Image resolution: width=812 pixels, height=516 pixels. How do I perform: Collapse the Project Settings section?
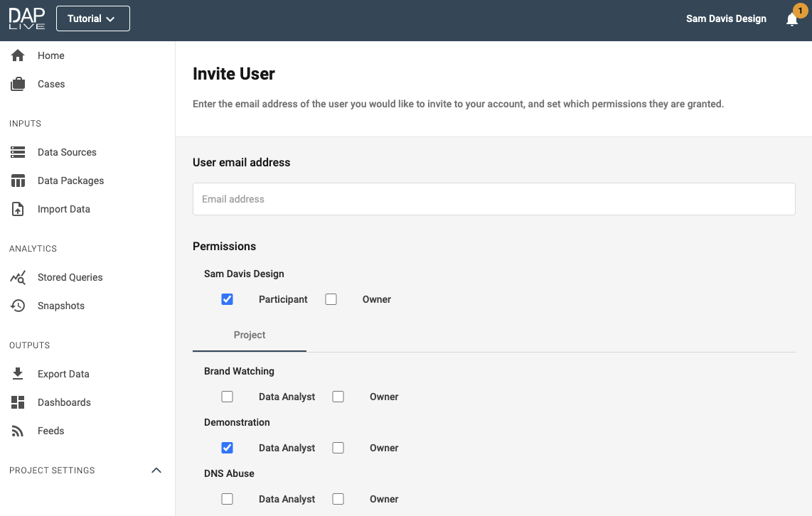[x=156, y=471]
